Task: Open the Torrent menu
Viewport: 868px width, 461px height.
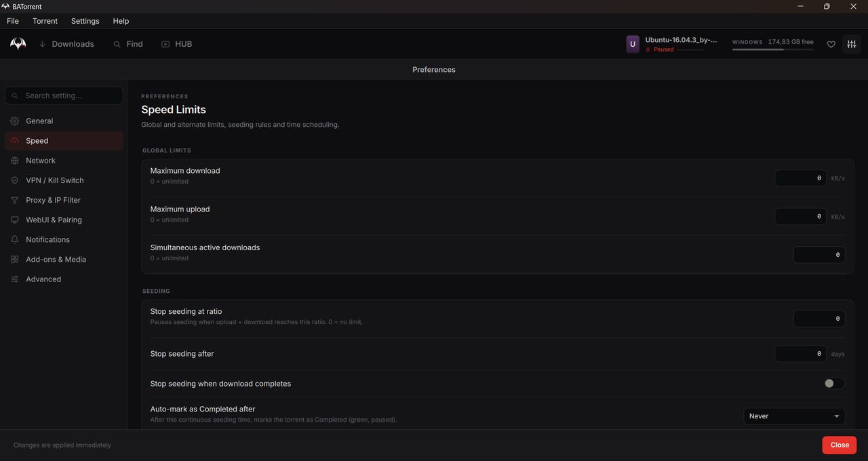Action: click(45, 21)
